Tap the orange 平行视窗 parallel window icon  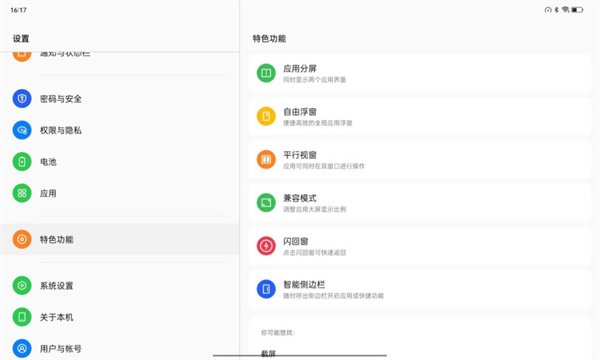tap(266, 160)
